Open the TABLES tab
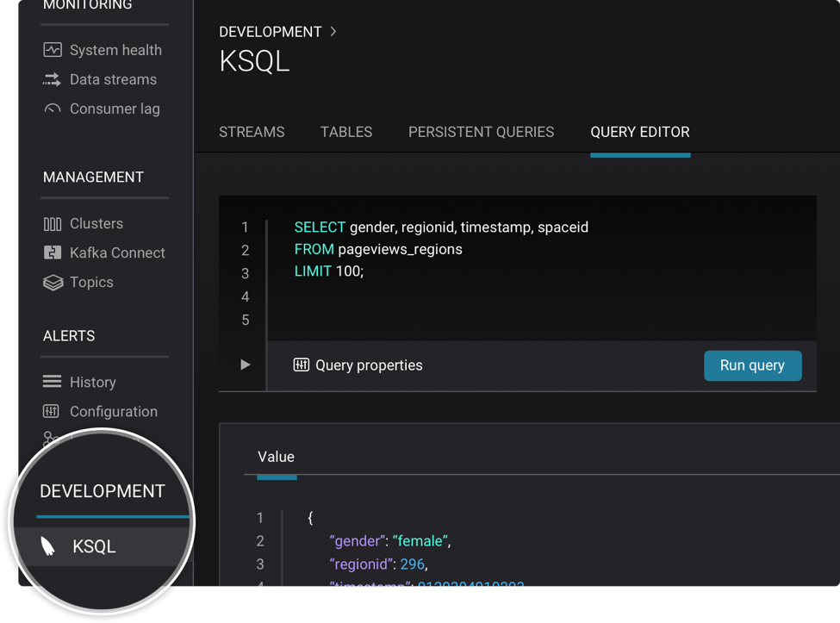Screen dimensions: 840x623 tap(345, 132)
